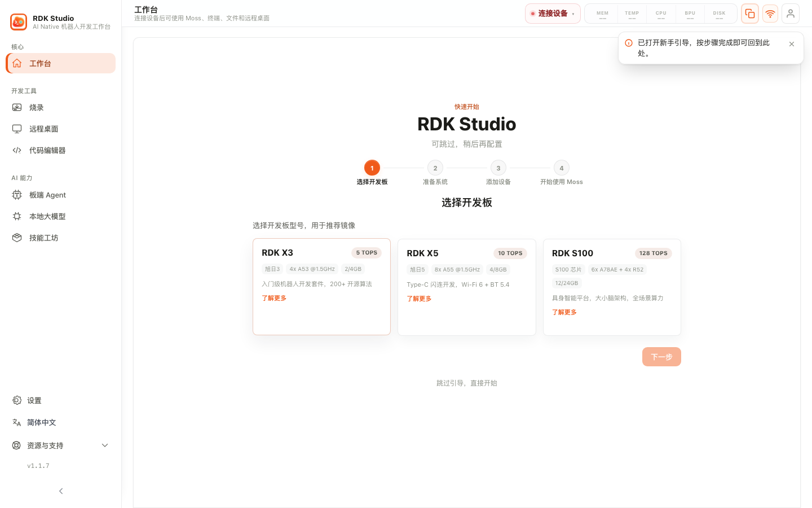Select the RDK S100 board card
This screenshot has width=812, height=508.
[612, 287]
